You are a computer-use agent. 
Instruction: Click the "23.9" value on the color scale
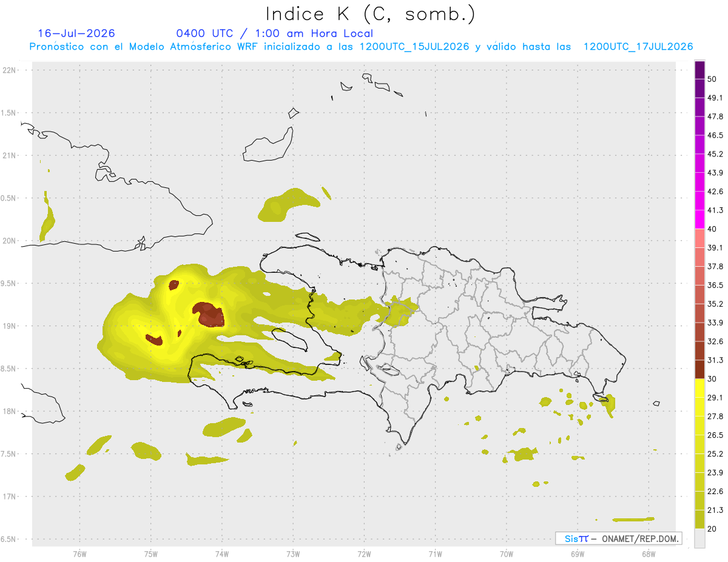[x=716, y=473]
